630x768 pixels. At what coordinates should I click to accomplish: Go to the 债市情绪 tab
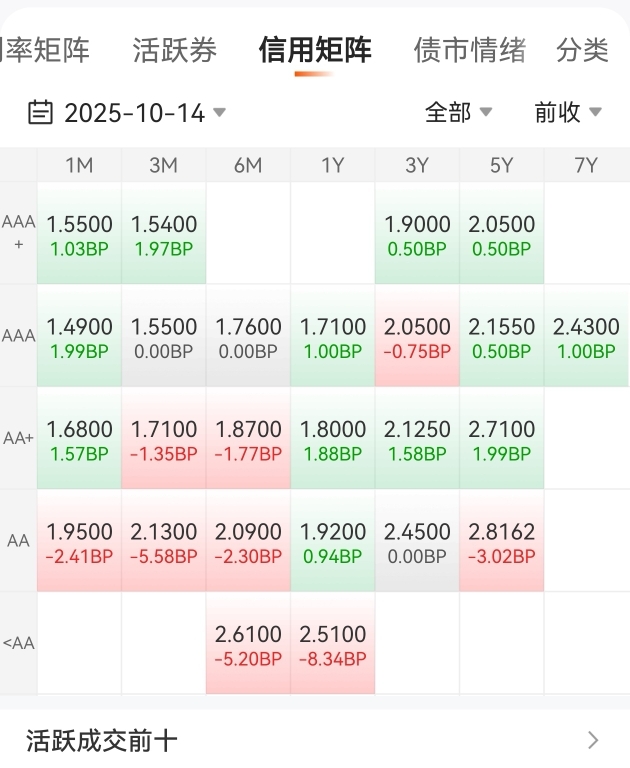(469, 50)
